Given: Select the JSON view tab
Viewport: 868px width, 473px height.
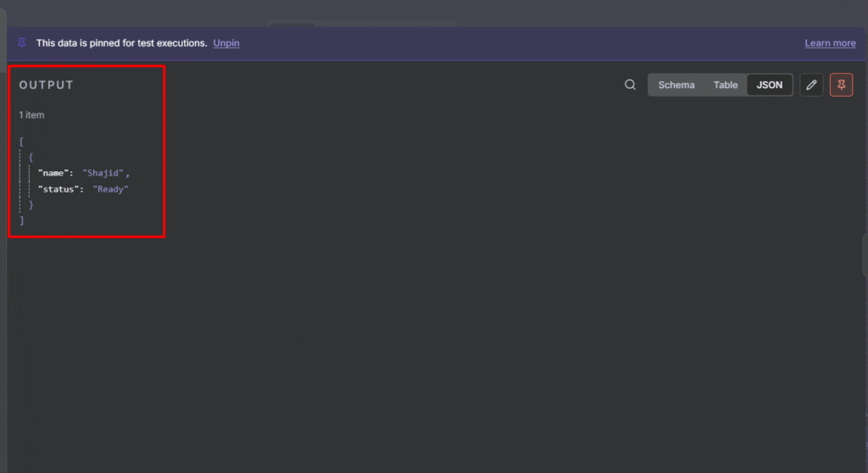Looking at the screenshot, I should (x=770, y=85).
